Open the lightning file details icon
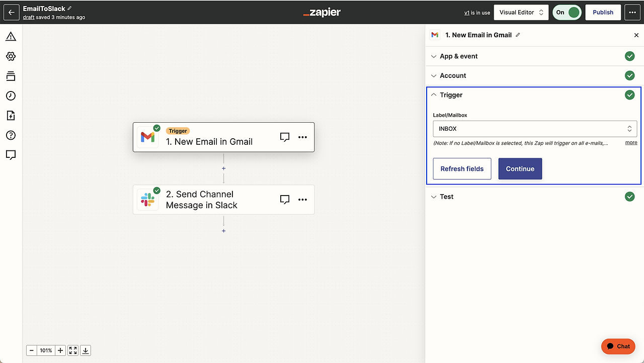Screen dimensions: 644x363 [11, 115]
